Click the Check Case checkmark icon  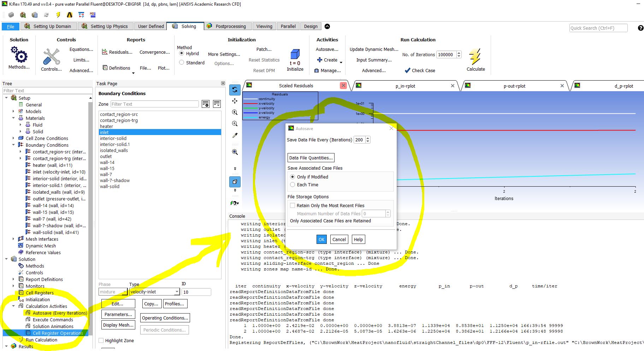click(407, 70)
